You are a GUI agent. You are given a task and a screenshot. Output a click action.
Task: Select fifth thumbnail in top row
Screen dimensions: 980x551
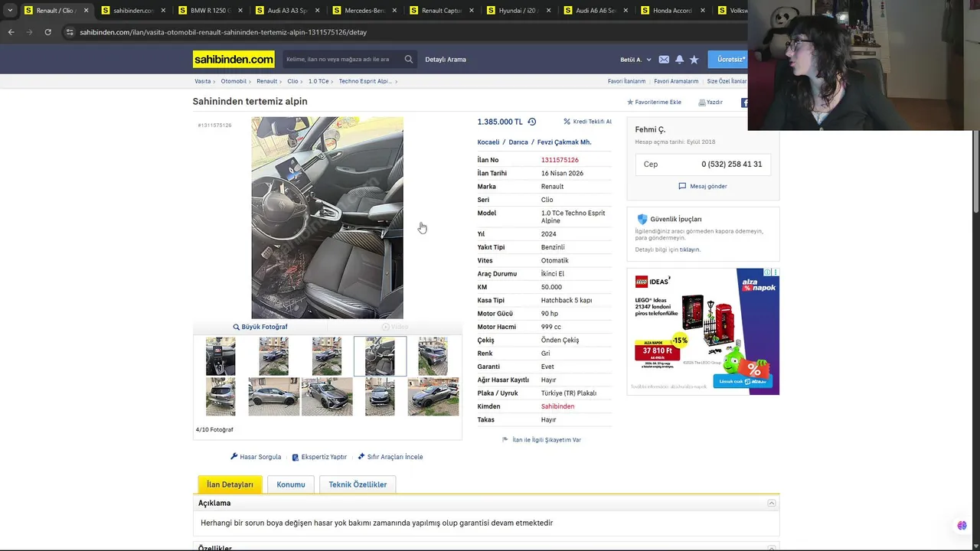tap(433, 357)
